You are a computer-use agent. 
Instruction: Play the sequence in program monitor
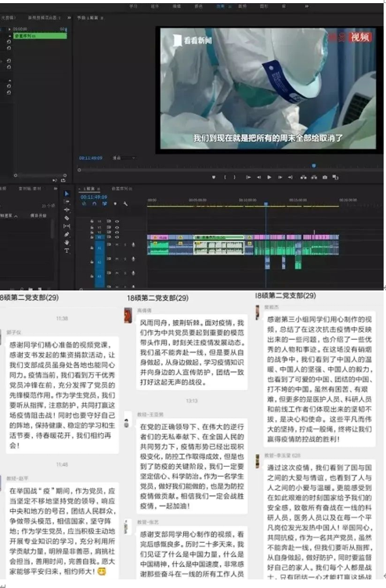(269, 177)
